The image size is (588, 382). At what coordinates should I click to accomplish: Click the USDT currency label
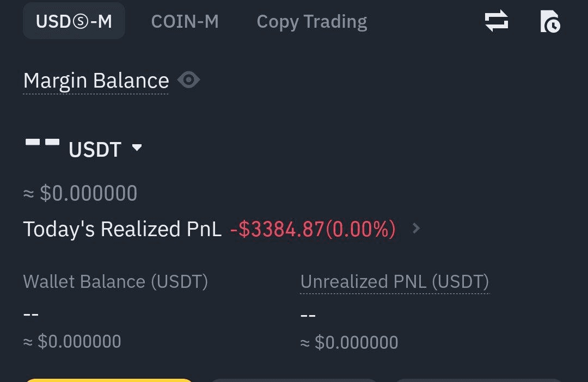click(x=95, y=149)
